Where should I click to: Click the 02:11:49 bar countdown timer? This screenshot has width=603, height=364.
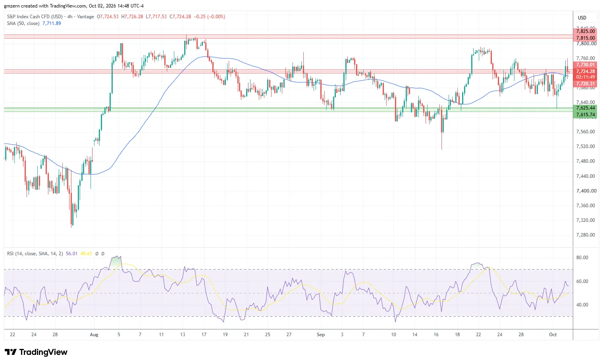tap(586, 77)
